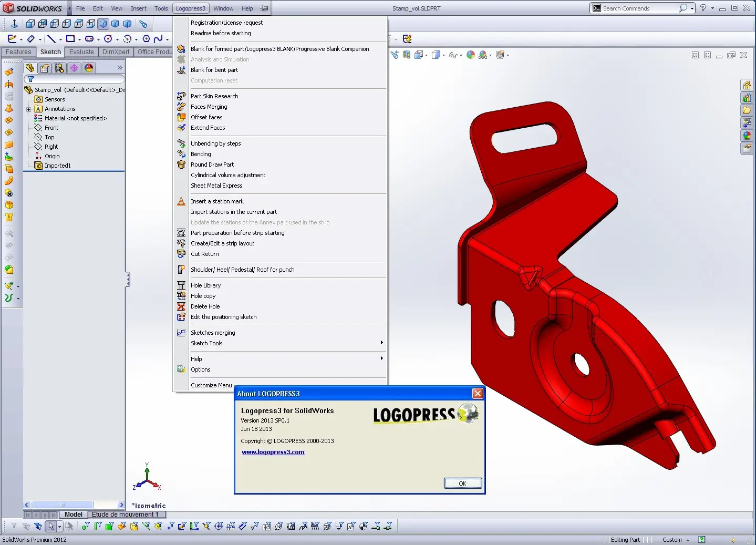Open the Logopress3 menu in menu bar
This screenshot has width=756, height=545.
(x=191, y=8)
